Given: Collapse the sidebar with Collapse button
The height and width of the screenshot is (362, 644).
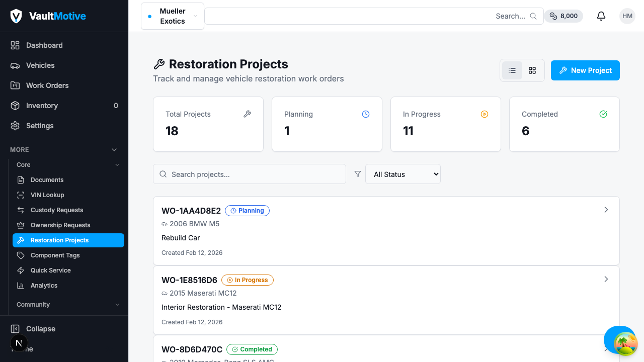Looking at the screenshot, I should (64, 329).
